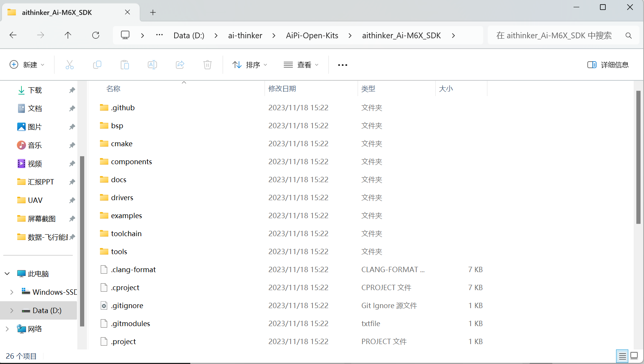Select the cmake folder icon
The height and width of the screenshot is (364, 644).
(x=104, y=144)
